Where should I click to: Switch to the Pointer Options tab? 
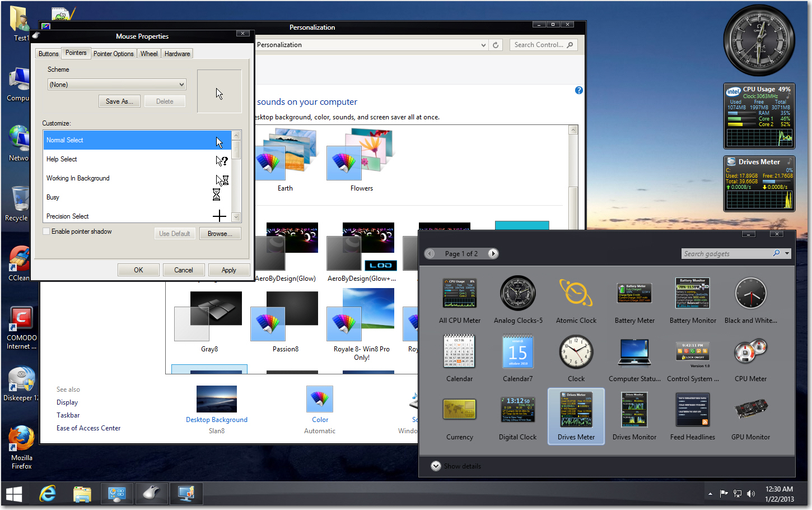(x=113, y=53)
